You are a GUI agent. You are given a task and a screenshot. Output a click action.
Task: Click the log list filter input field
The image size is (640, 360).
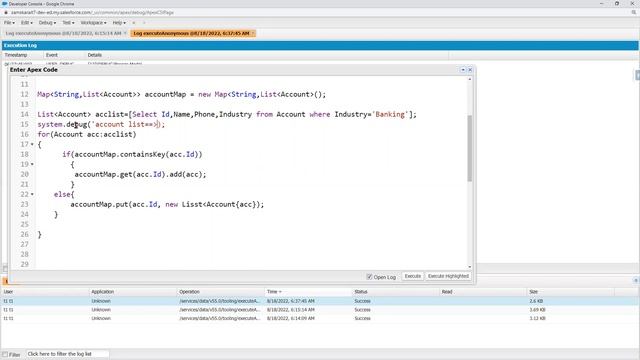point(67,354)
